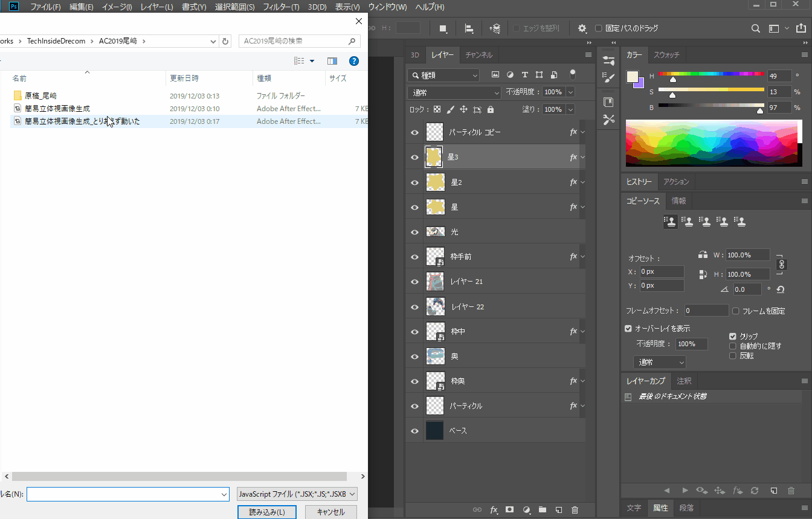Create a new layer group via folder icon

click(x=542, y=510)
